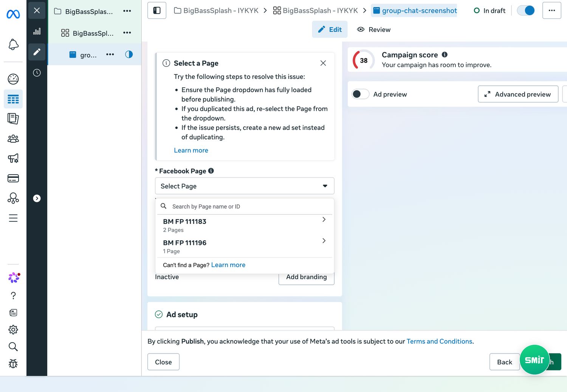The width and height of the screenshot is (567, 392).
Task: Open search magnifier in sidebar
Action: pyautogui.click(x=13, y=347)
